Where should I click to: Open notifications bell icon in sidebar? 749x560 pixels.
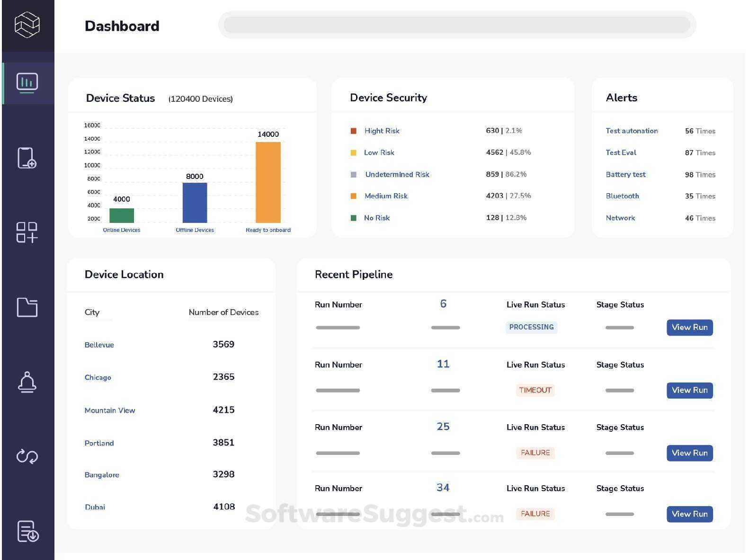tap(27, 382)
